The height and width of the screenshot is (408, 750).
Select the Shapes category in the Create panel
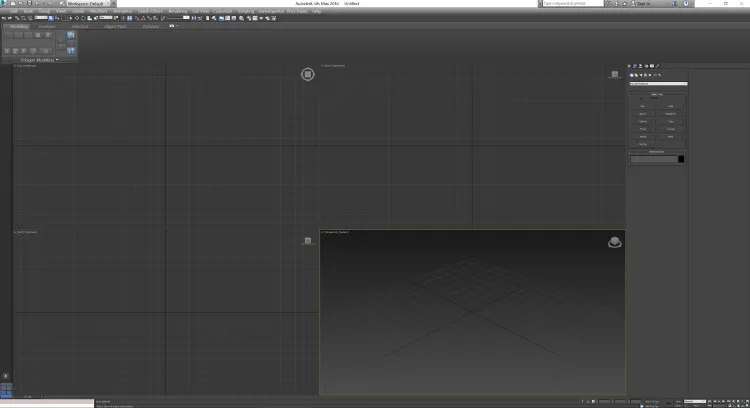(636, 75)
